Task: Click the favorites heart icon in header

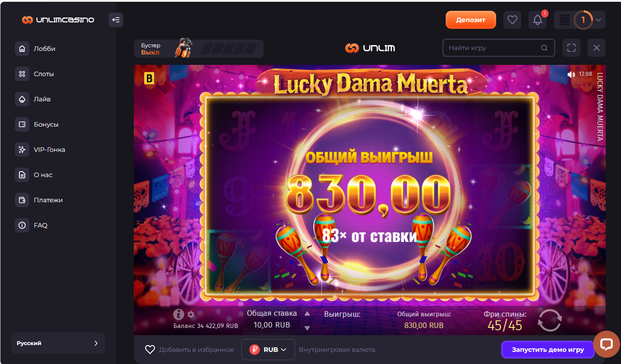Action: tap(512, 20)
